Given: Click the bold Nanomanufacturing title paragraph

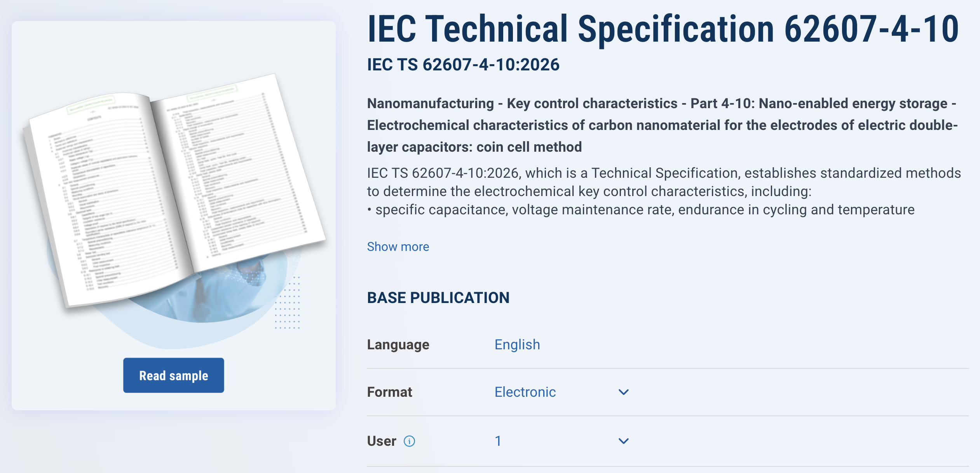Looking at the screenshot, I should point(663,125).
